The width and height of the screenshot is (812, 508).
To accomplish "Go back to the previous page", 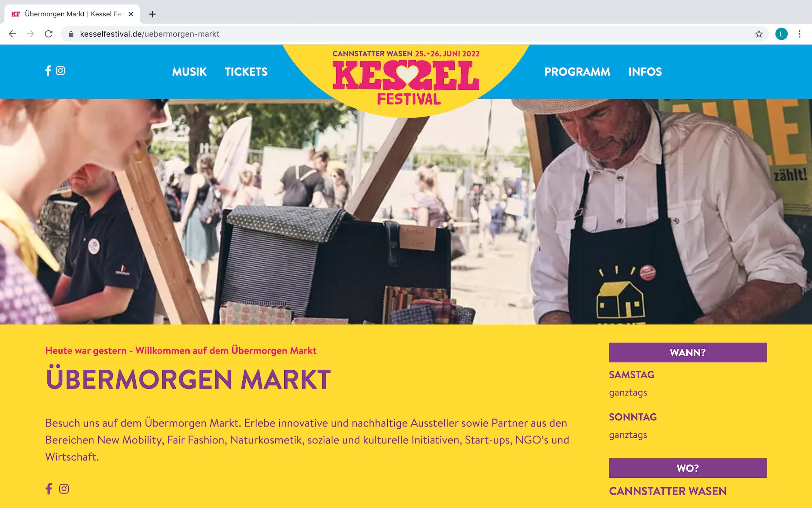I will tap(13, 34).
